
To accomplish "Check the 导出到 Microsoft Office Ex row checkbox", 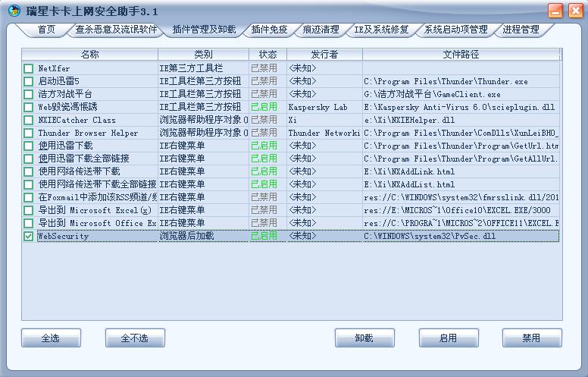I will tap(28, 224).
